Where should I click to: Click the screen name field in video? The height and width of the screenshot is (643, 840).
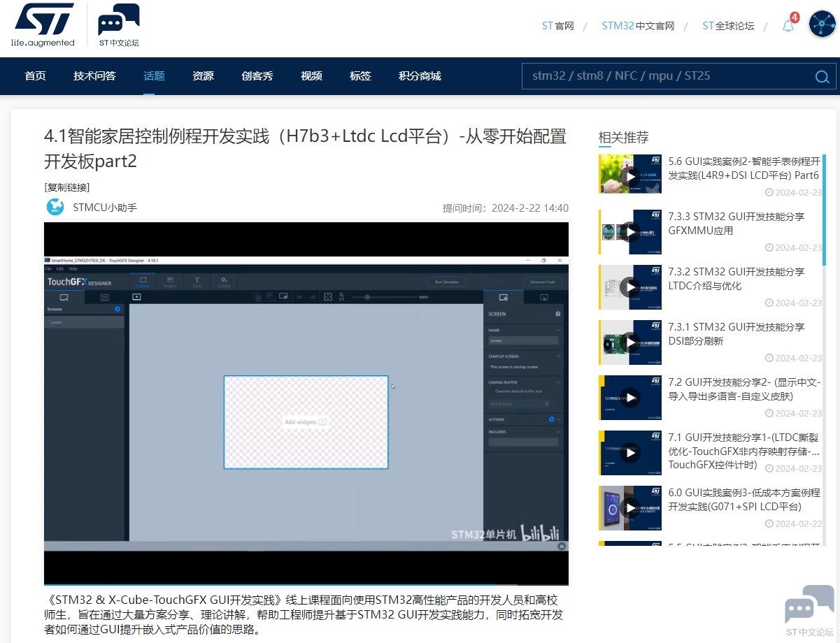click(x=523, y=341)
